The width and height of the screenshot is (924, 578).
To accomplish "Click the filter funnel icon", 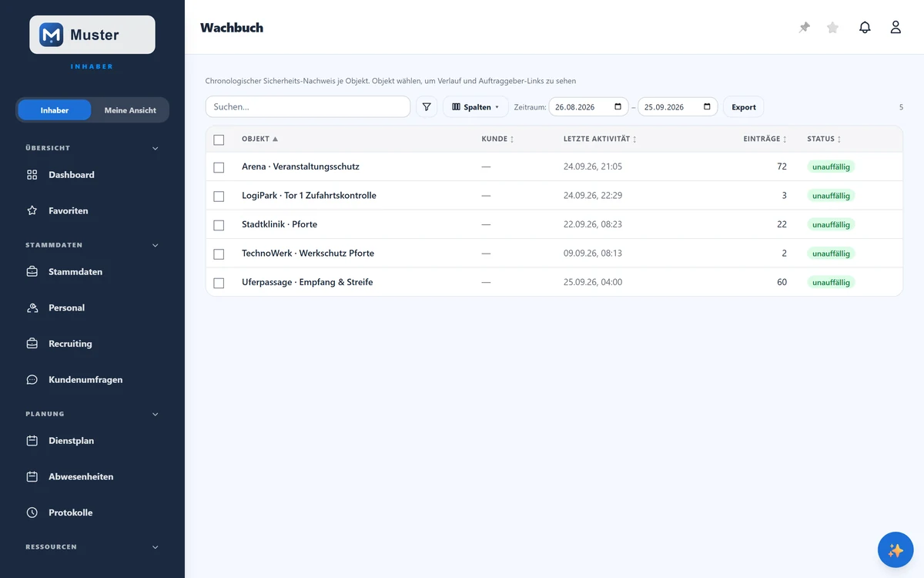I will point(427,107).
